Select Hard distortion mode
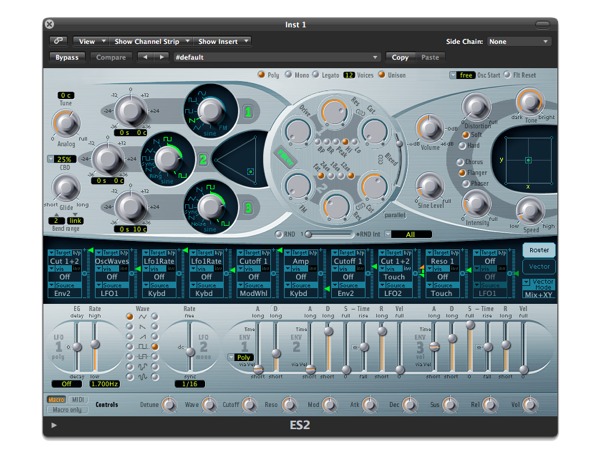This screenshot has height=458, width=600. coord(462,146)
